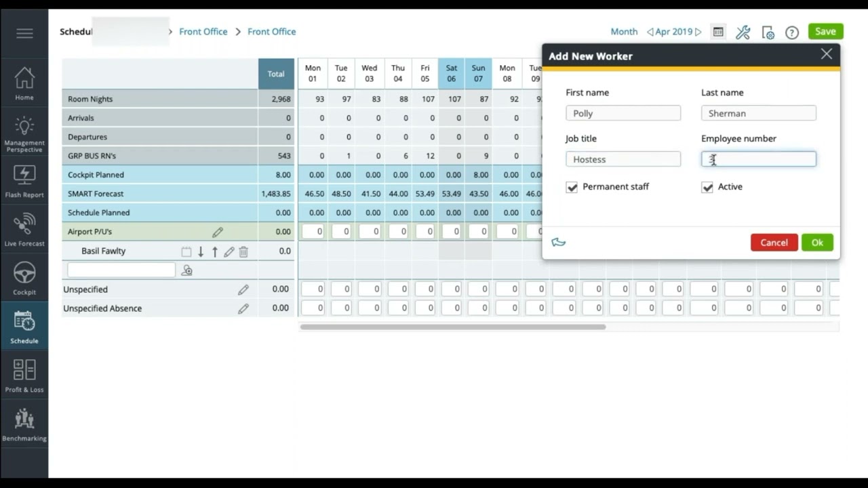Screen dimensions: 868x488
Task: Select the Sat 06 column header
Action: pos(451,73)
